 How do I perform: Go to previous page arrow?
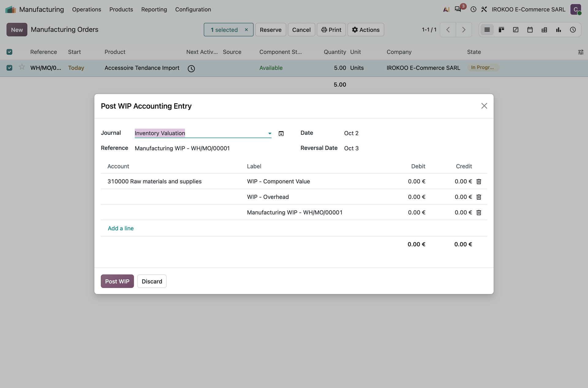[x=448, y=30]
